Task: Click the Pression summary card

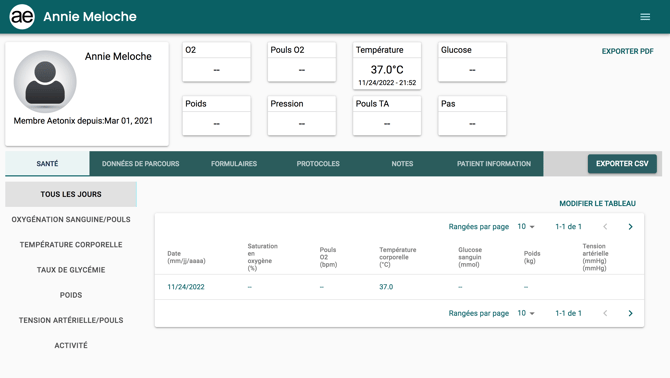Action: pyautogui.click(x=302, y=116)
